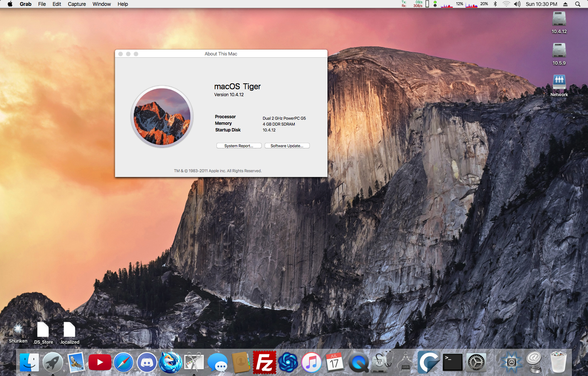
Task: Click the Grab scissors icon in Dock
Action: click(x=194, y=362)
